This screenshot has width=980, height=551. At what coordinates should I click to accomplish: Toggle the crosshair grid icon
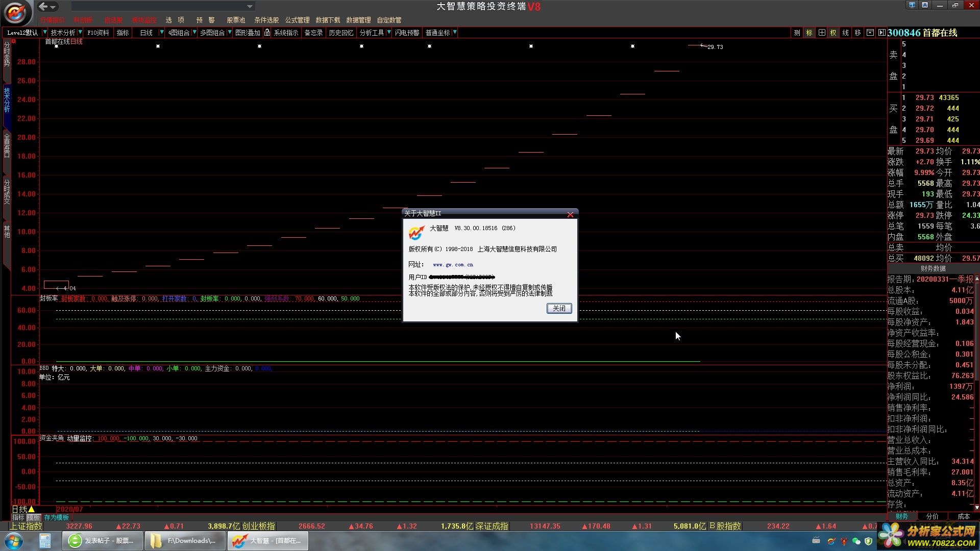(x=821, y=33)
